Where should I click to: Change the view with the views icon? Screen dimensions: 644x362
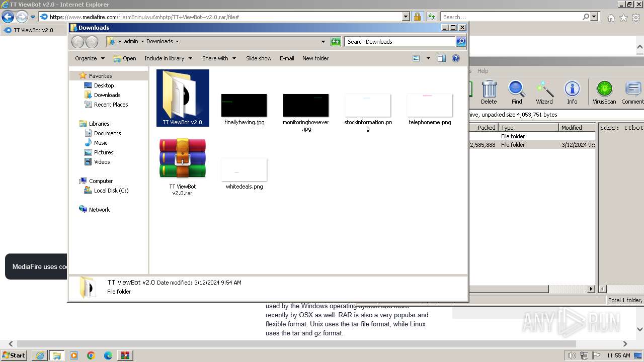pyautogui.click(x=416, y=58)
